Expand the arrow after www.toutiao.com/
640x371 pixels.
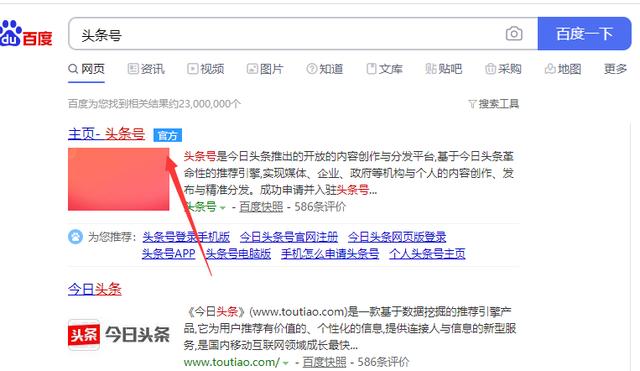point(286,362)
